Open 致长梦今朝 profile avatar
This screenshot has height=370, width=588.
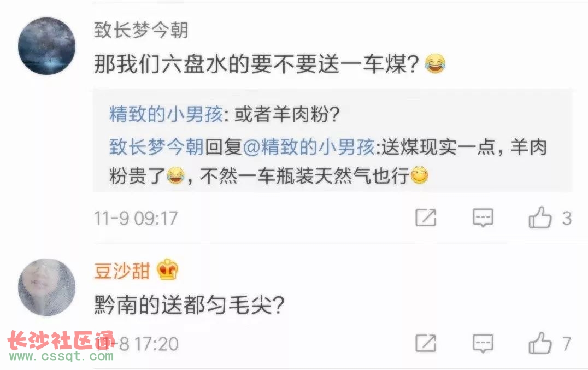[46, 46]
